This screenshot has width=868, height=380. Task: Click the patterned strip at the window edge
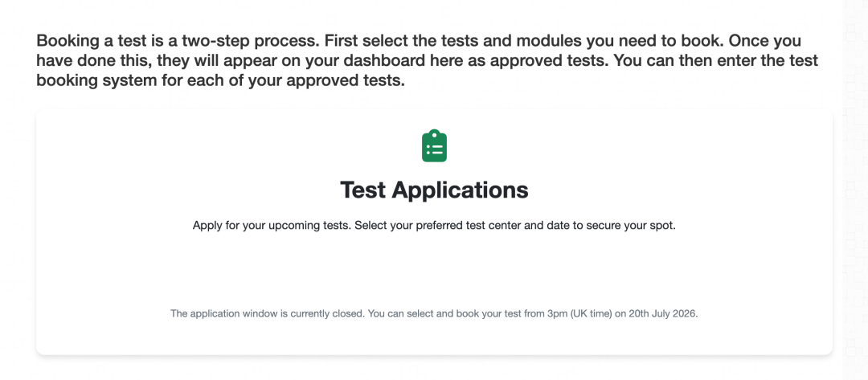855,190
